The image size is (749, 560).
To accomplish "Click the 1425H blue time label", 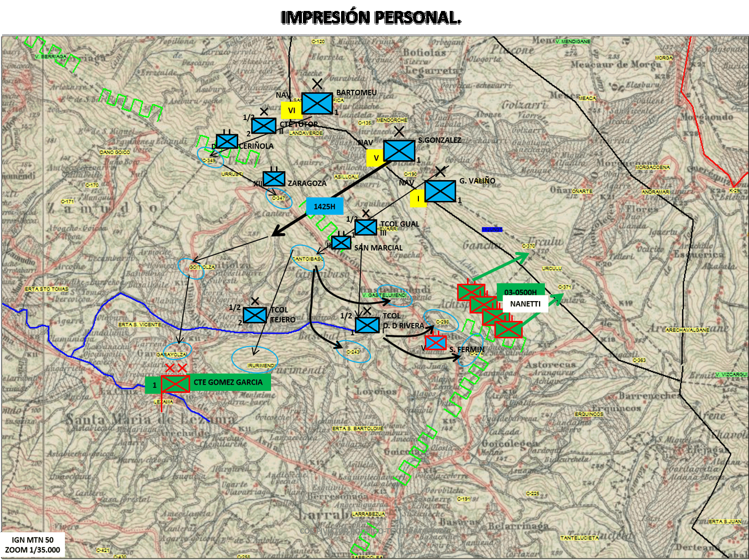I will point(324,207).
